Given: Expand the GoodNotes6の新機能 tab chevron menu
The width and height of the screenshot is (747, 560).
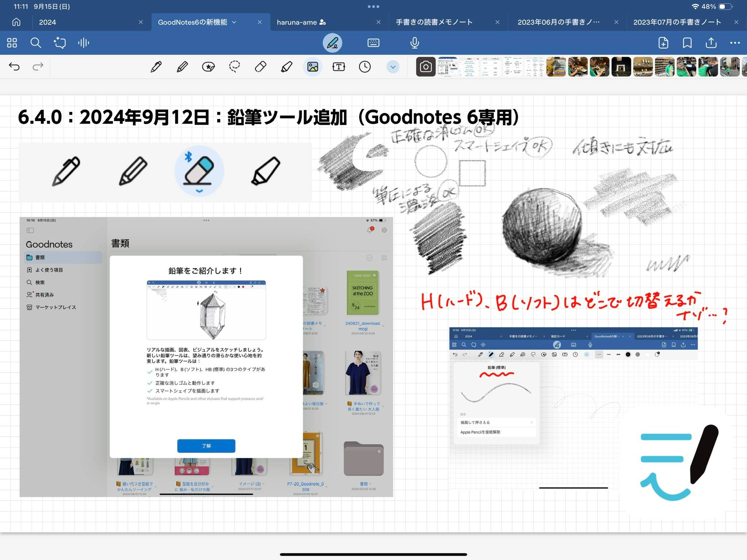Looking at the screenshot, I should pyautogui.click(x=234, y=22).
